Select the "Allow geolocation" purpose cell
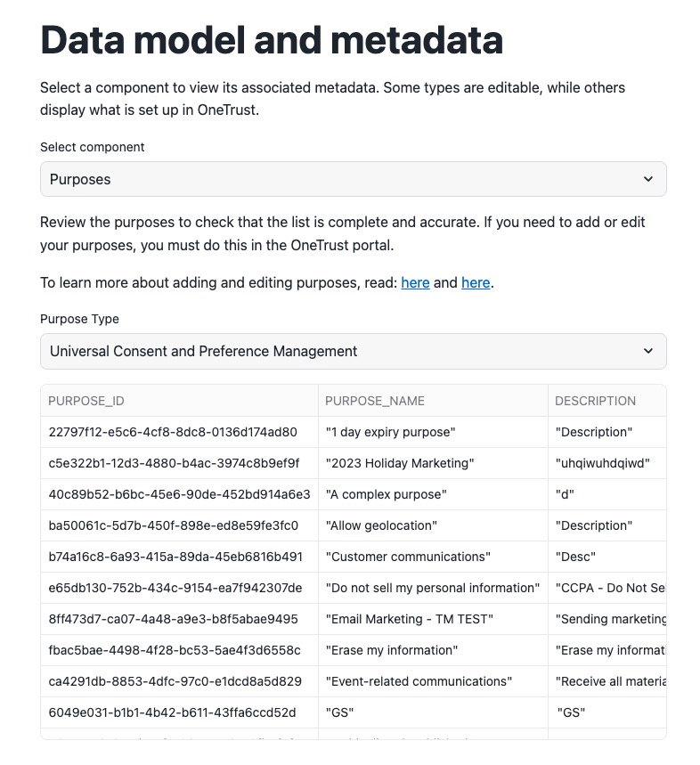Viewport: 700px width, 765px height. point(382,525)
